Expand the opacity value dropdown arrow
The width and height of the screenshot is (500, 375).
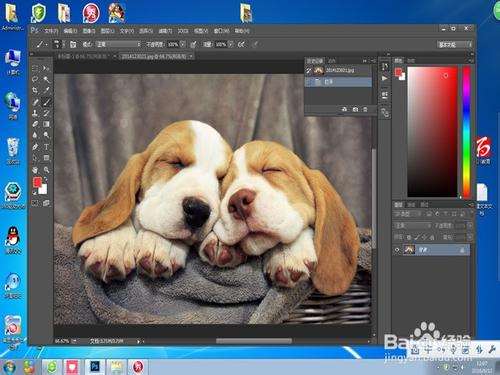(x=183, y=44)
